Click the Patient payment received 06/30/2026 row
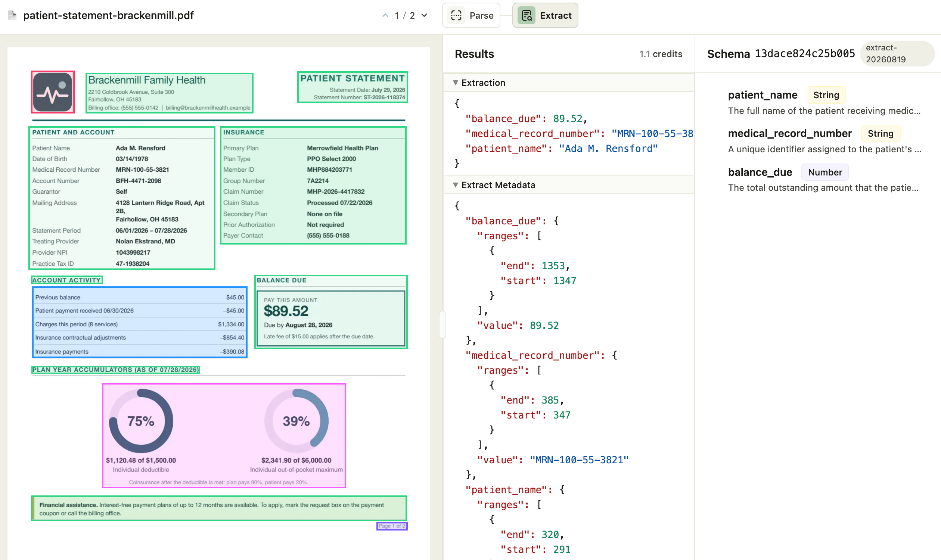 coord(140,311)
